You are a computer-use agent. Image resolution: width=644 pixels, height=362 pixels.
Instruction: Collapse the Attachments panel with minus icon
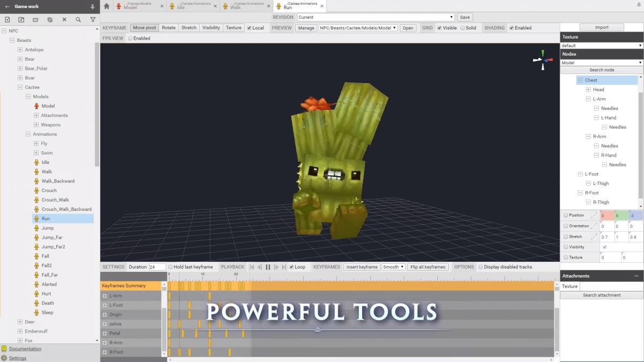(636, 276)
